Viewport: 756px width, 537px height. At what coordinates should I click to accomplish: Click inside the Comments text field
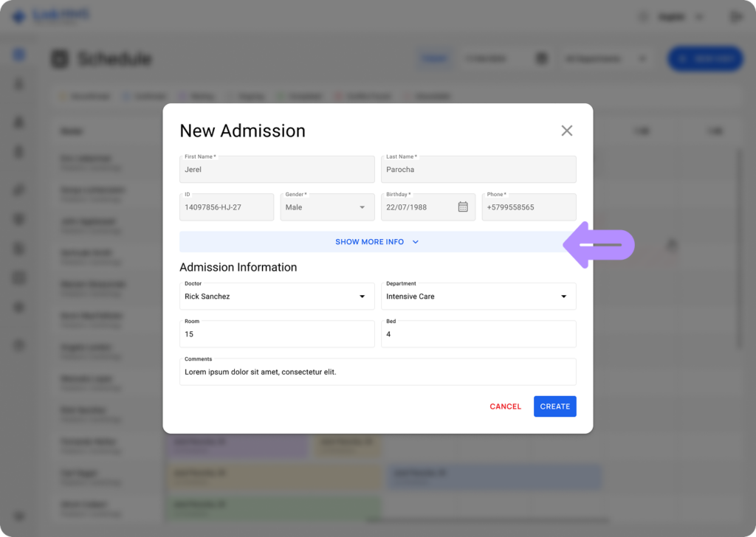coord(377,370)
